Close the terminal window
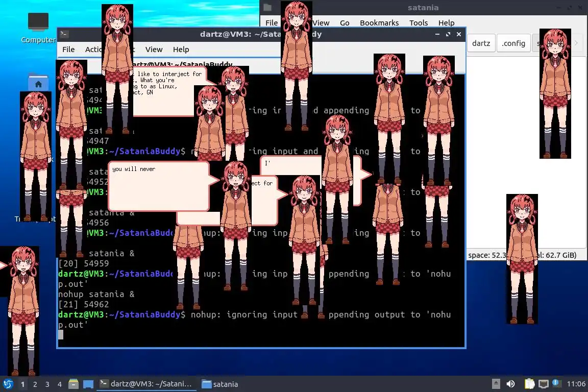The width and height of the screenshot is (588, 392). coord(459,34)
